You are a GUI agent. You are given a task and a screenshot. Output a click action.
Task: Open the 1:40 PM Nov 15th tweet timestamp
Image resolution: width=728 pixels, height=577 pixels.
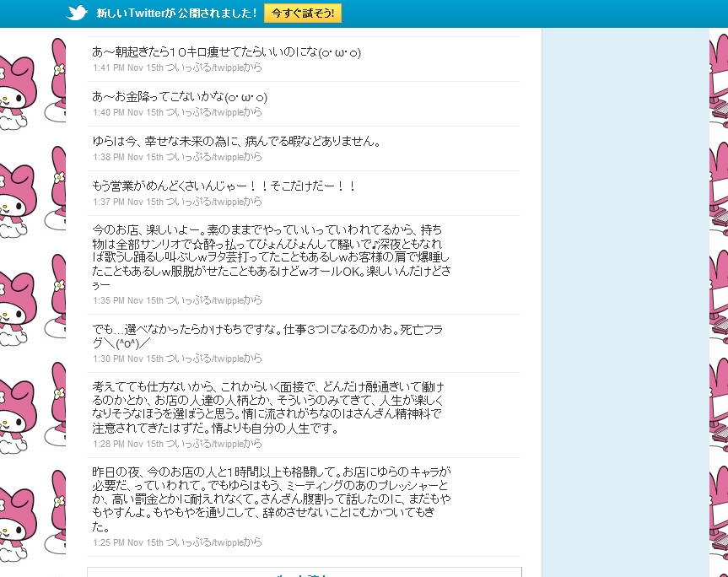(128, 112)
